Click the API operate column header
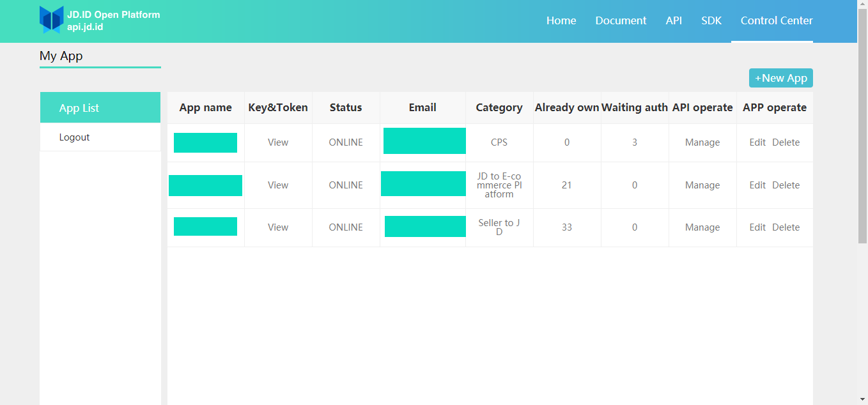Screen dimensions: 868x405 click(x=702, y=107)
